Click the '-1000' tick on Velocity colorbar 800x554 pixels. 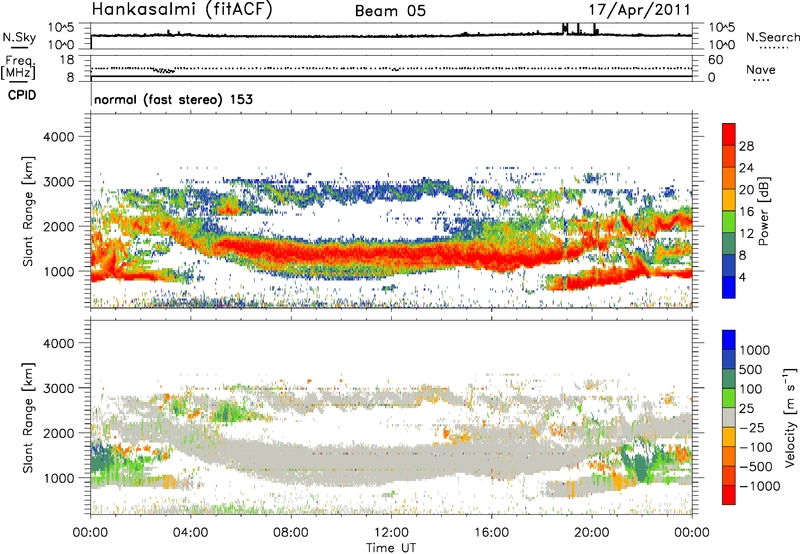pyautogui.click(x=759, y=486)
